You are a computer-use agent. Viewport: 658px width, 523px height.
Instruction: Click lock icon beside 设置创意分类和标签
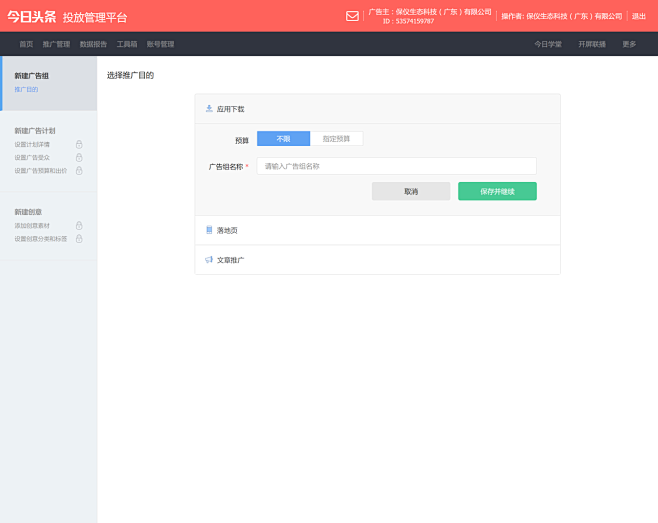(x=79, y=239)
